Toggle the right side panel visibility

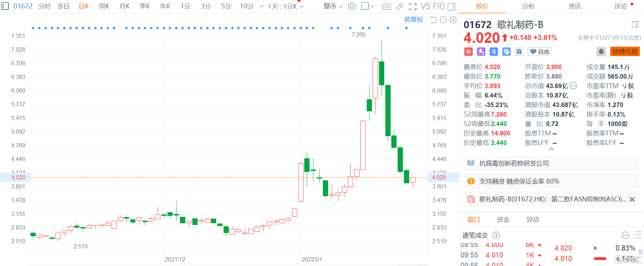pyautogui.click(x=451, y=6)
